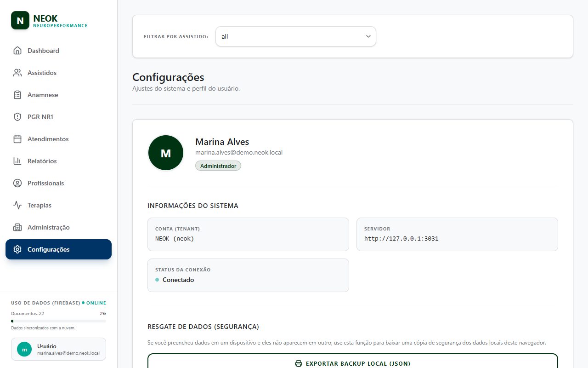Screen dimensions: 588x368
Task: Click the server URL http://127.0.0.1:3031
Action: tap(401, 239)
